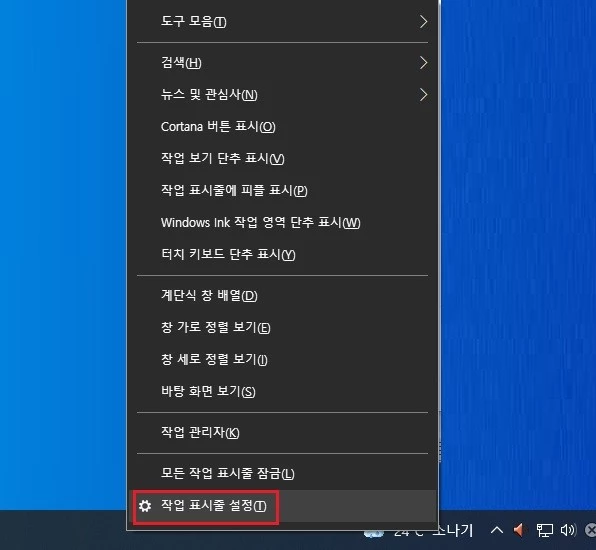This screenshot has height=550, width=596.
Task: Click the weather 소나기 taskbar widget
Action: (x=418, y=531)
